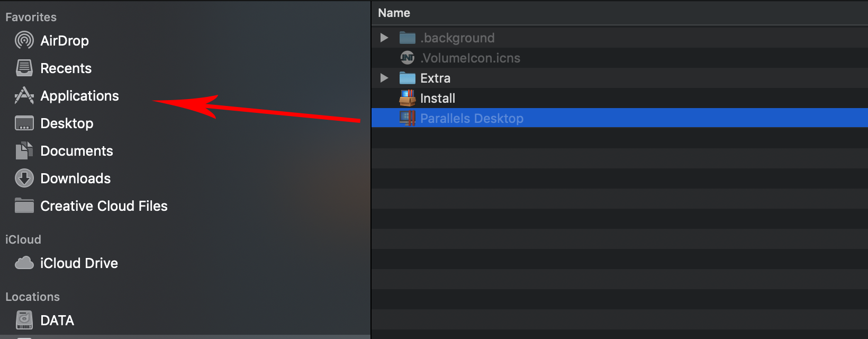Click the Parallels Desktop app icon
Screen dimensions: 868x339
[x=408, y=118]
